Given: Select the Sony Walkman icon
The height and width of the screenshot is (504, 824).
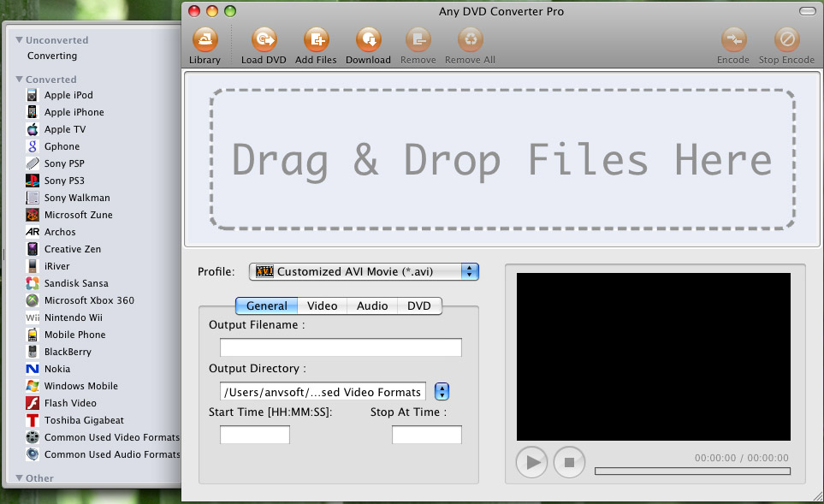Looking at the screenshot, I should point(33,198).
